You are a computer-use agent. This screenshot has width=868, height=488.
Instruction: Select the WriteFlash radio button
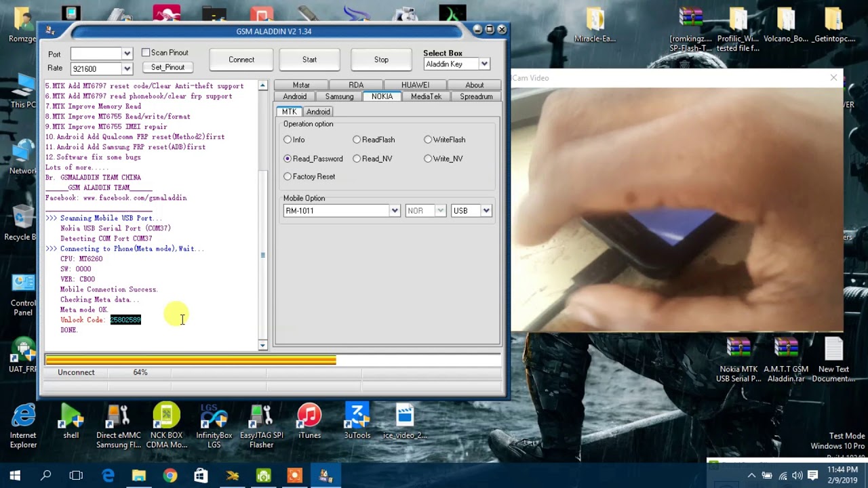click(428, 140)
